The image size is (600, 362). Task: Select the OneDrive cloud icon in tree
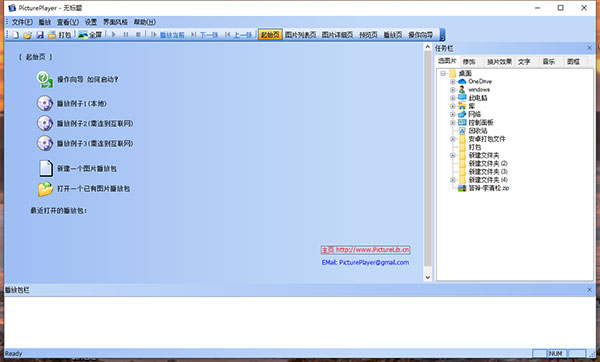(x=462, y=82)
